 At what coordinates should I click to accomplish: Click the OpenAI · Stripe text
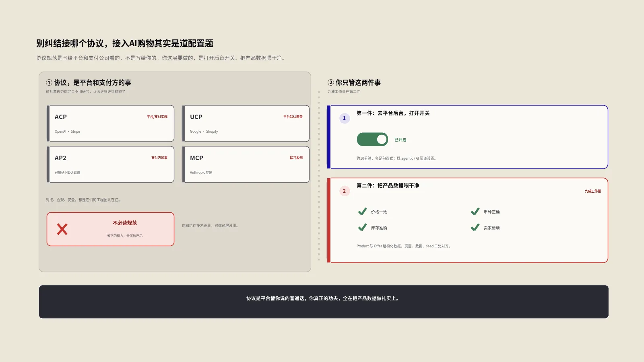(x=67, y=132)
